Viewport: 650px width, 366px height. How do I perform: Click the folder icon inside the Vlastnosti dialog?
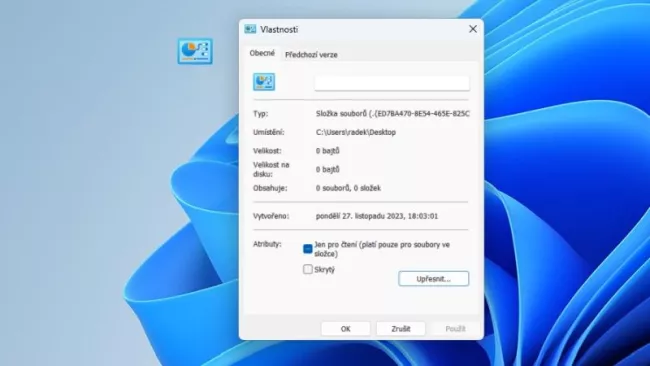[x=264, y=82]
